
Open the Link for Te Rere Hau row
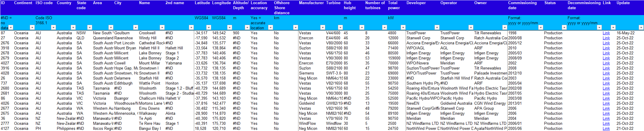click(606, 124)
